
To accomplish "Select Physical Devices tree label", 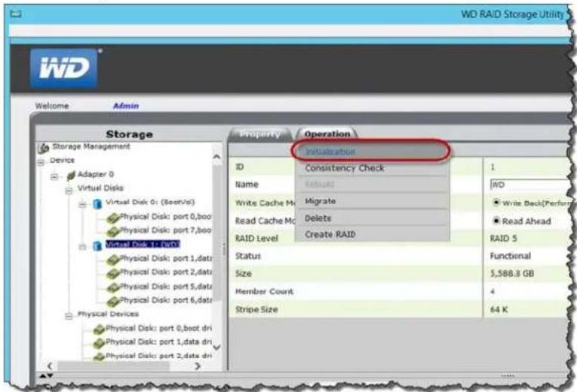I will coord(108,314).
